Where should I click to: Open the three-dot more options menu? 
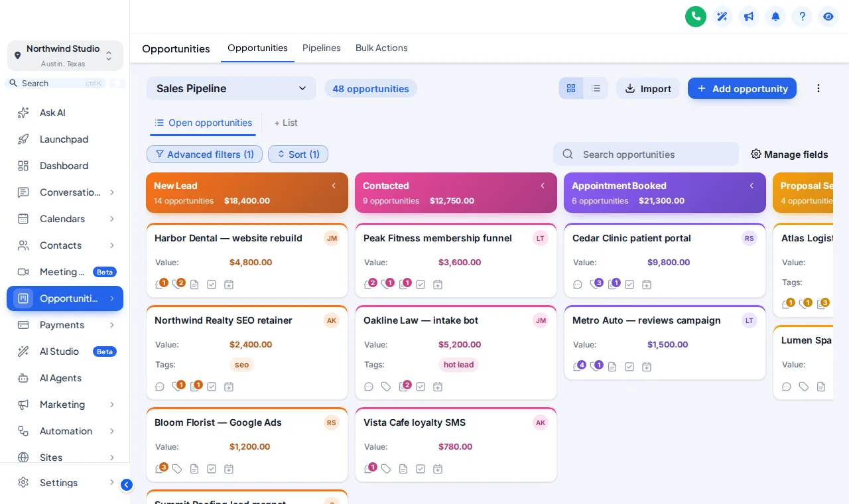pyautogui.click(x=818, y=88)
